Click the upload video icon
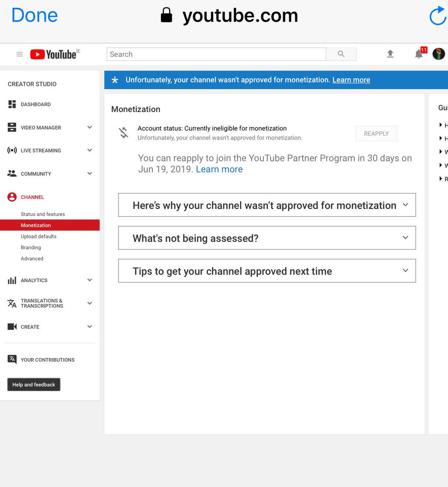Image resolution: width=448 pixels, height=487 pixels. coord(390,54)
